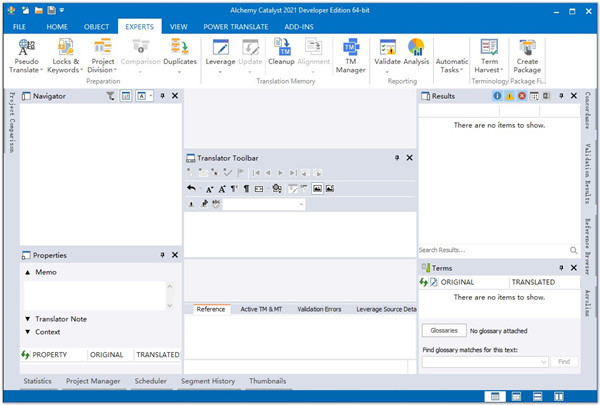Open the Quick Access toolbar dropdown arrow
Viewport: 600px width, 405px height.
(62, 11)
